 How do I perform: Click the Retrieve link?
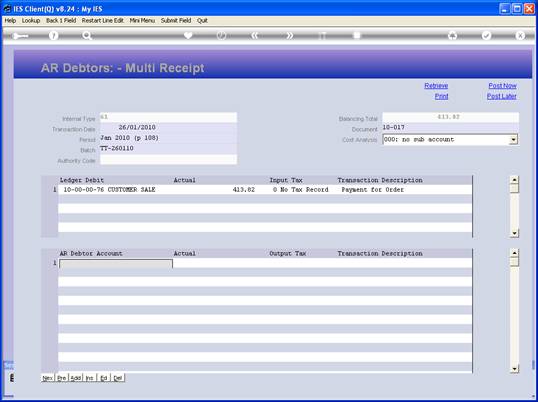(x=436, y=86)
